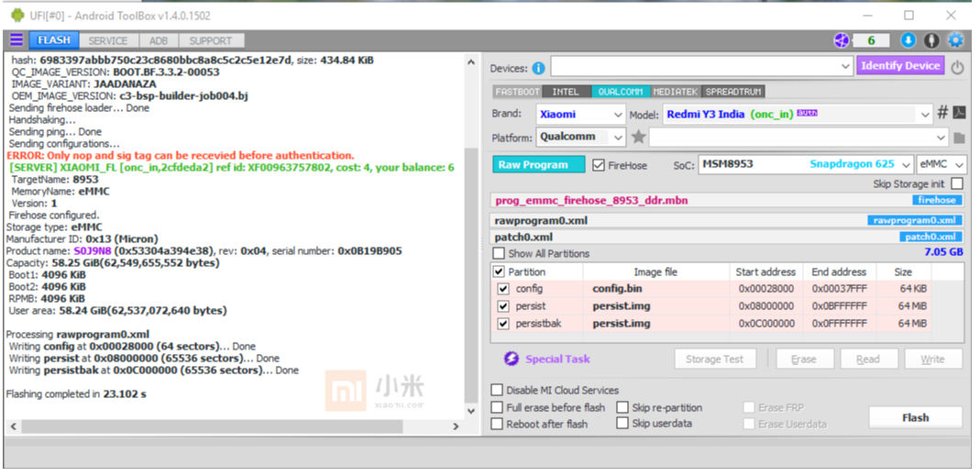Check Show All Partitions
Image resolution: width=980 pixels, height=476 pixels.
pos(498,253)
